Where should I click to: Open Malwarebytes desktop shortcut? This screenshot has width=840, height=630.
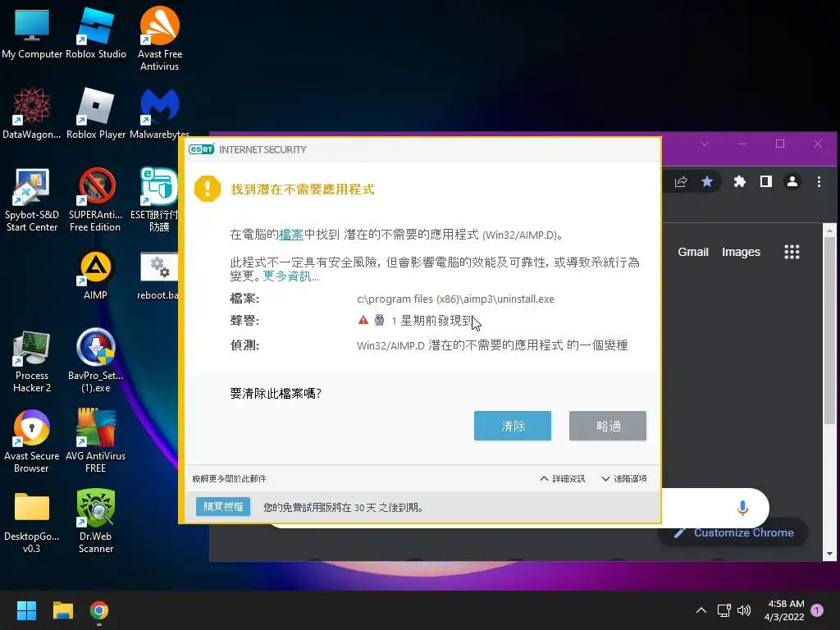click(160, 113)
